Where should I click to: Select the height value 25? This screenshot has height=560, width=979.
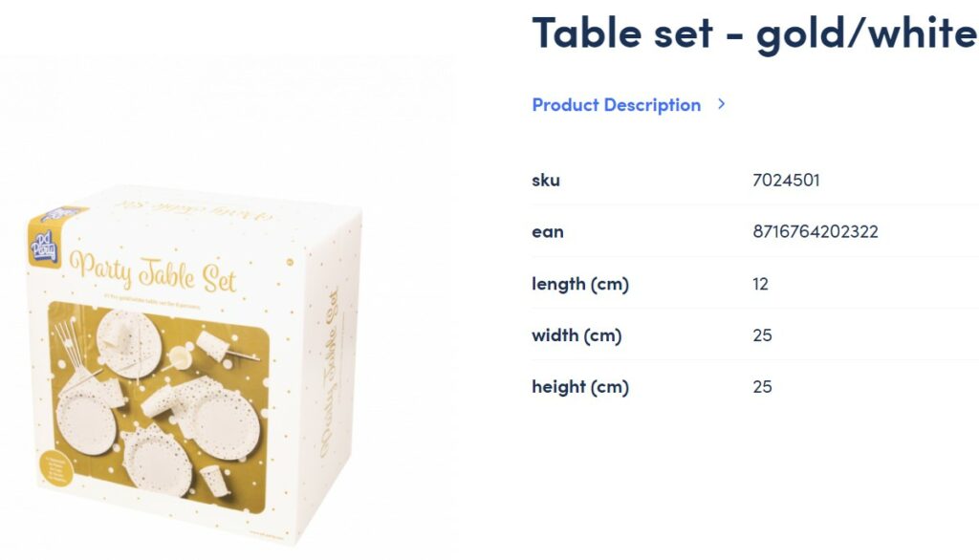coord(762,387)
